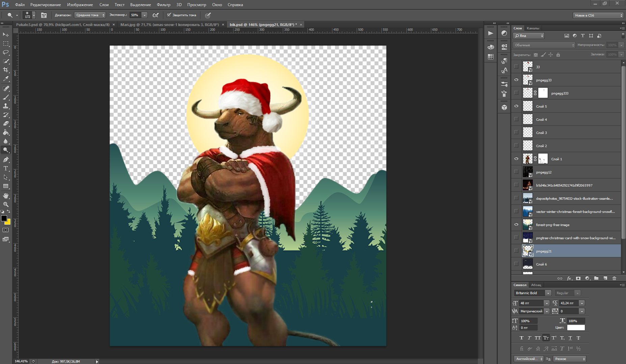Select the Path Selection tool
Viewport: 626px width, 364px height.
click(x=6, y=177)
